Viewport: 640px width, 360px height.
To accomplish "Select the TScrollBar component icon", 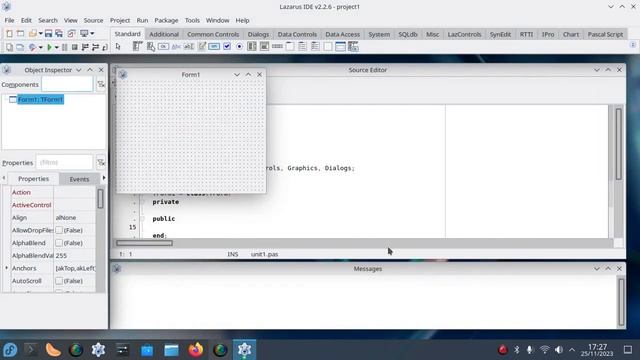I will point(277,47).
